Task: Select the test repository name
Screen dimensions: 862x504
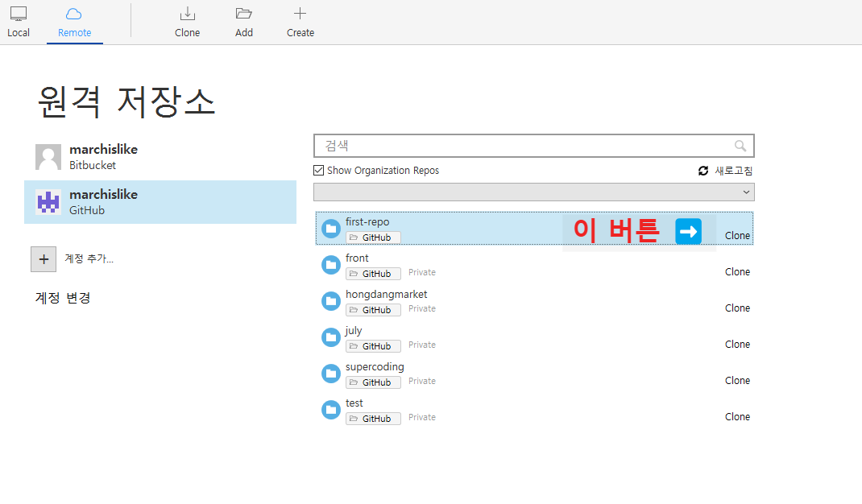Action: (354, 403)
